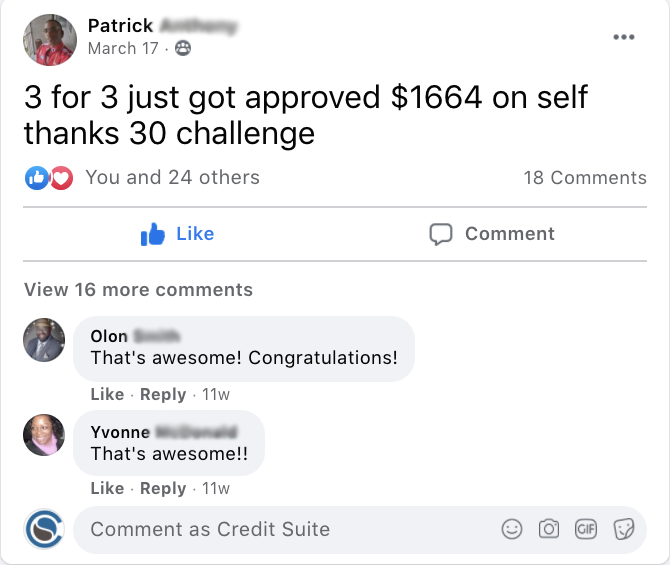Toggle Like on Olon's comment
Image resolution: width=670 pixels, height=565 pixels.
click(x=107, y=394)
